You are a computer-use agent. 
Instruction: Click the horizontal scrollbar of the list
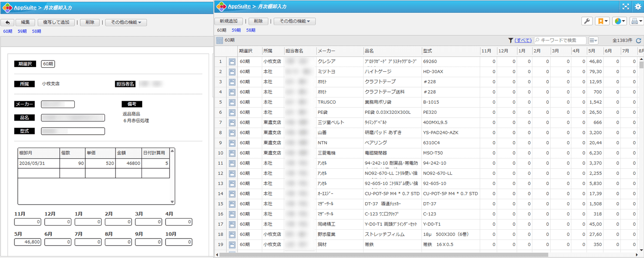[384, 255]
